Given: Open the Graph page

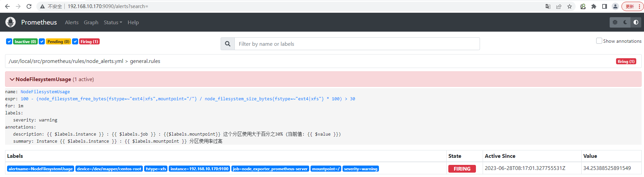Looking at the screenshot, I should (x=91, y=22).
